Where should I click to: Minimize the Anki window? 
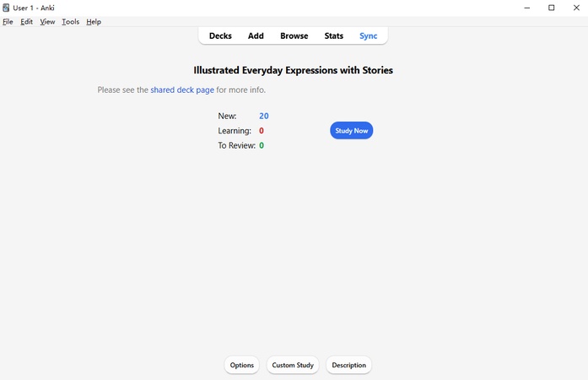tap(527, 8)
